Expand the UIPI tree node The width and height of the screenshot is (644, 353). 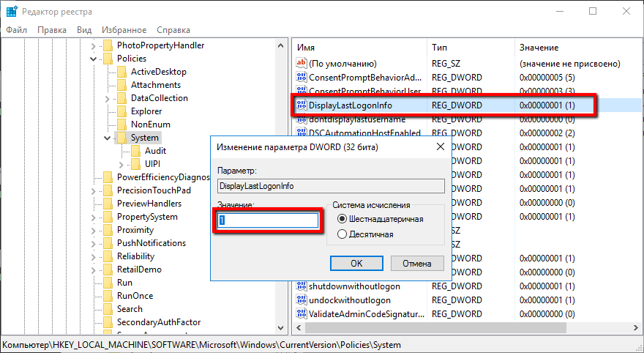[x=121, y=164]
